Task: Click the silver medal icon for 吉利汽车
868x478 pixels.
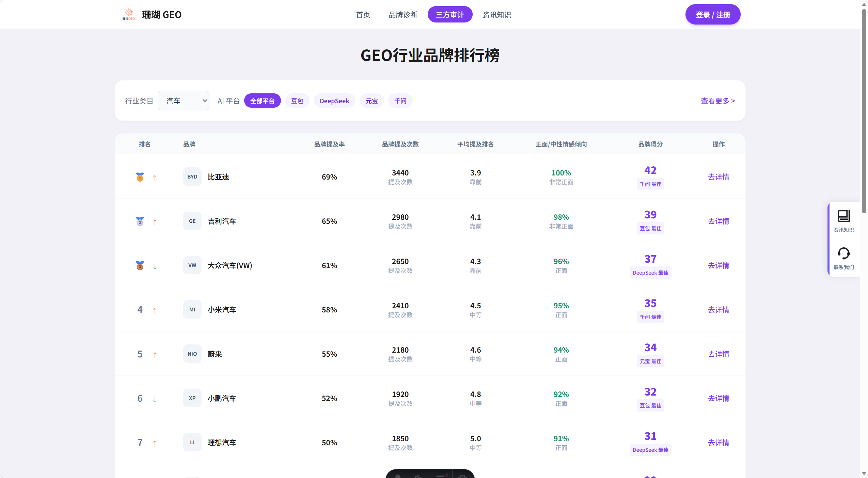Action: pyautogui.click(x=140, y=221)
